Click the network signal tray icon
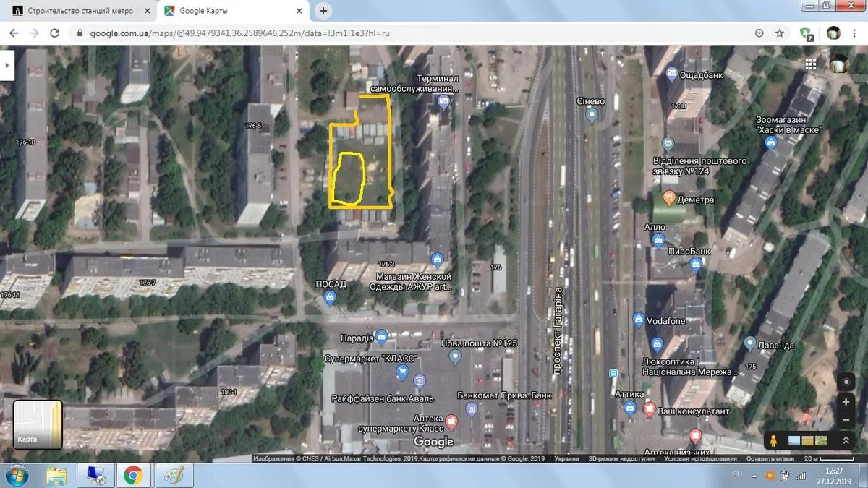 pyautogui.click(x=801, y=475)
